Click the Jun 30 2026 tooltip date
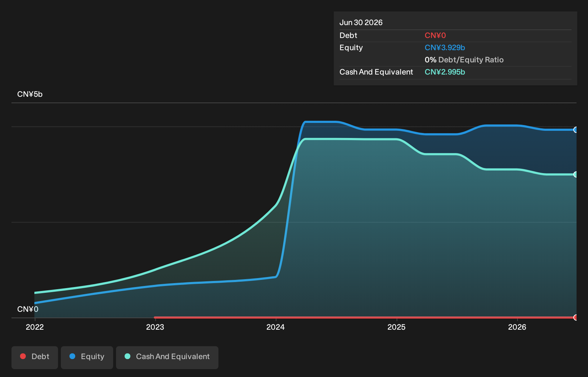588x377 pixels. tap(361, 23)
